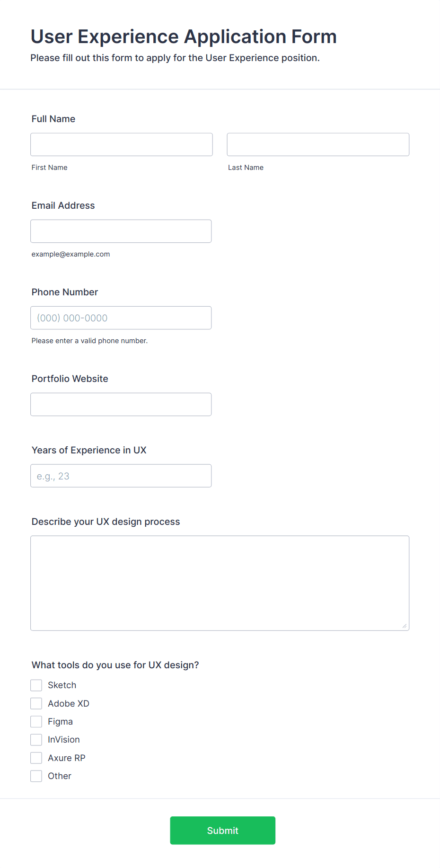
Task: Focus the Last Name text box
Action: (x=318, y=144)
